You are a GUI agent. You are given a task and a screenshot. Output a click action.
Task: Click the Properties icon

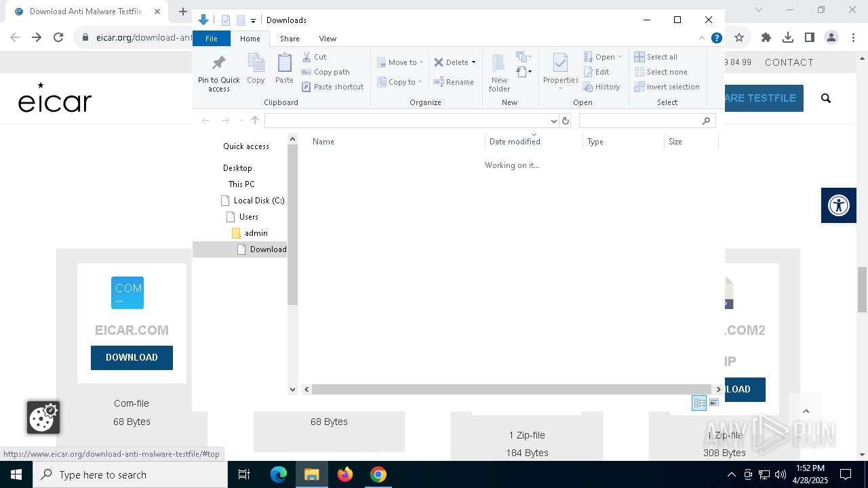[x=560, y=64]
